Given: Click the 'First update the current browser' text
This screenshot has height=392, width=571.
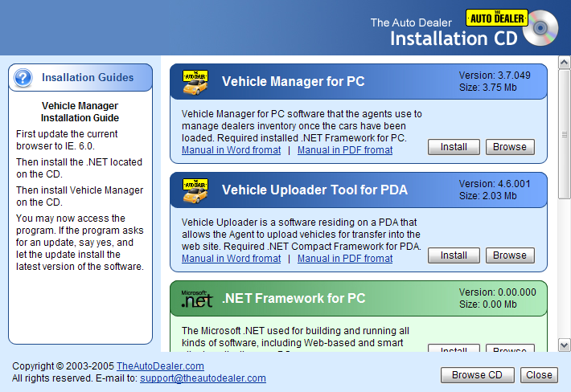Looking at the screenshot, I should tap(67, 140).
